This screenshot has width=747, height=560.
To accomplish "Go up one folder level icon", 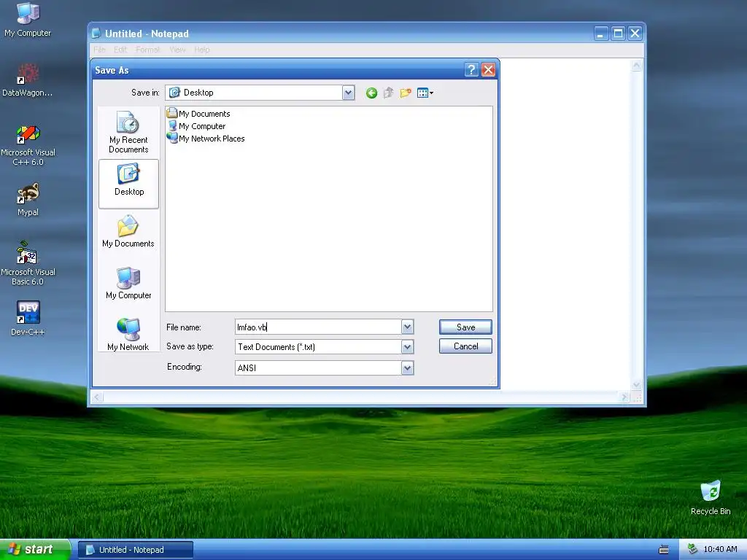I will 389,93.
